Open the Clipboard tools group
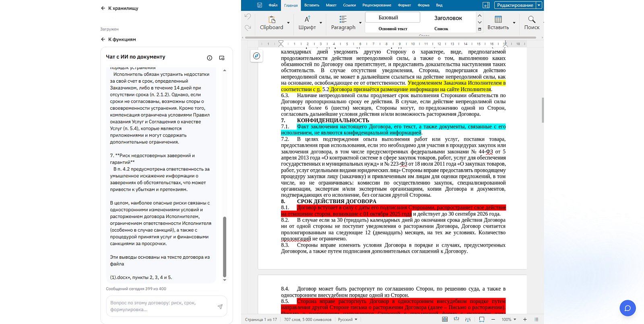This screenshot has width=644, height=324. click(272, 23)
